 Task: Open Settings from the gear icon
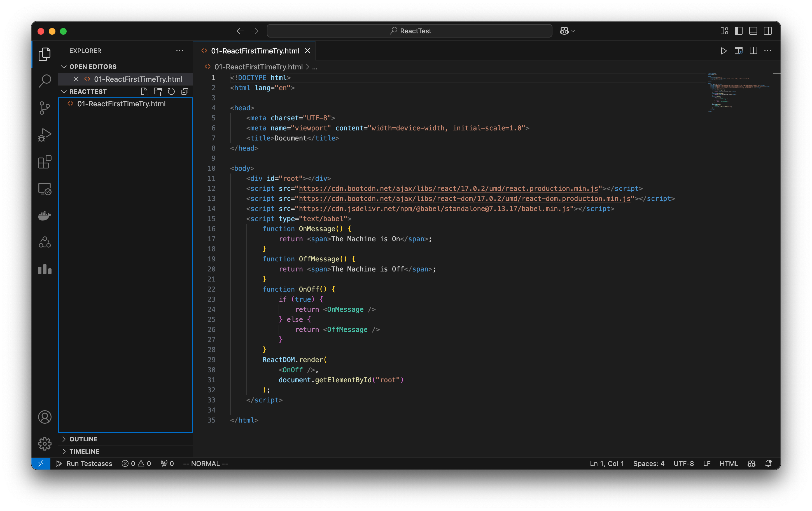(44, 444)
